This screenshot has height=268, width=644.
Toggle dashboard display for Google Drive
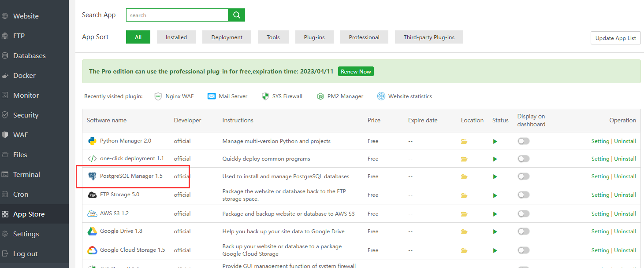pyautogui.click(x=523, y=231)
